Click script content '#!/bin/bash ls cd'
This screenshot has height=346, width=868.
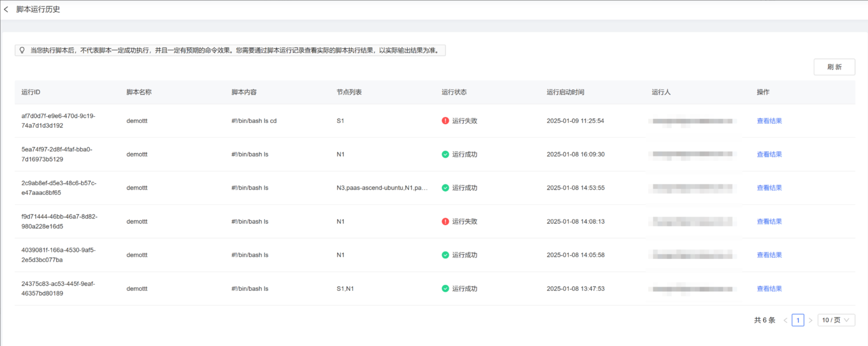pyautogui.click(x=254, y=121)
